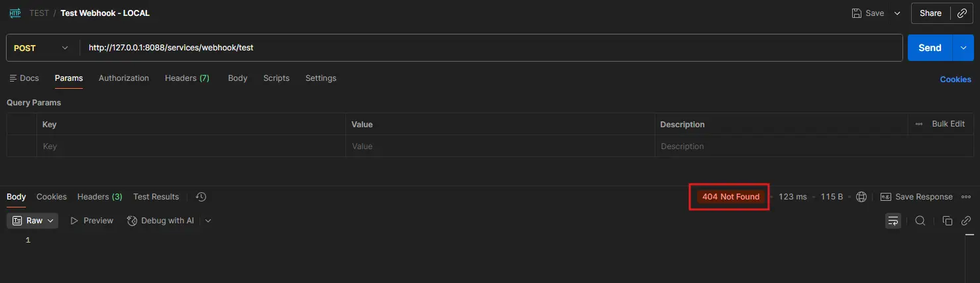980x283 pixels.
Task: Switch to the Authorization tab
Action: (124, 78)
